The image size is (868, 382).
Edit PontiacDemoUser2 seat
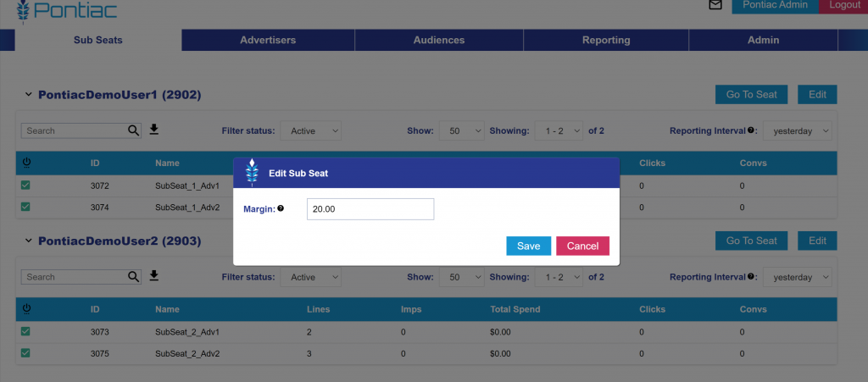coord(817,241)
